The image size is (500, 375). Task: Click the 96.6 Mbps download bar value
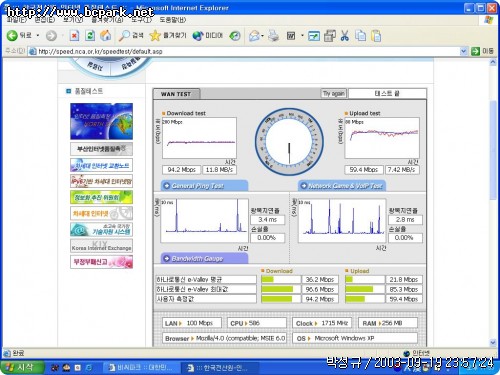[x=320, y=289]
